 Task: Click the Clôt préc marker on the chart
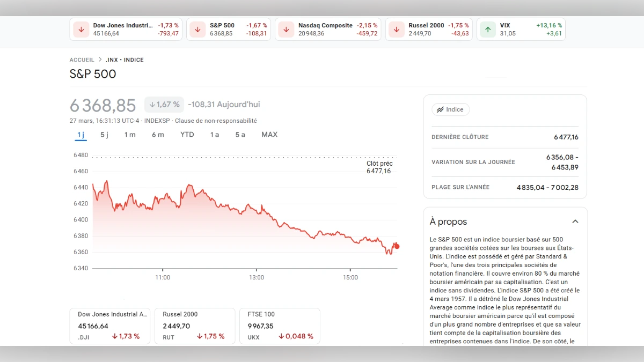[x=379, y=167]
